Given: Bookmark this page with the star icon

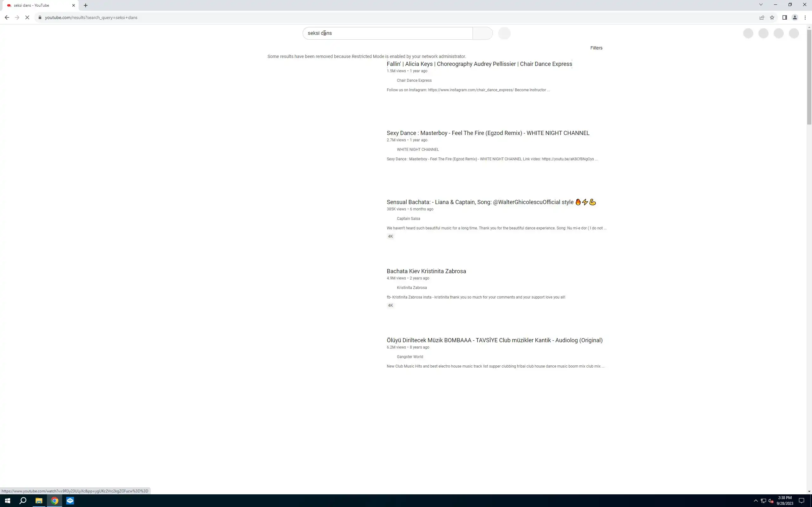Looking at the screenshot, I should coord(772,17).
